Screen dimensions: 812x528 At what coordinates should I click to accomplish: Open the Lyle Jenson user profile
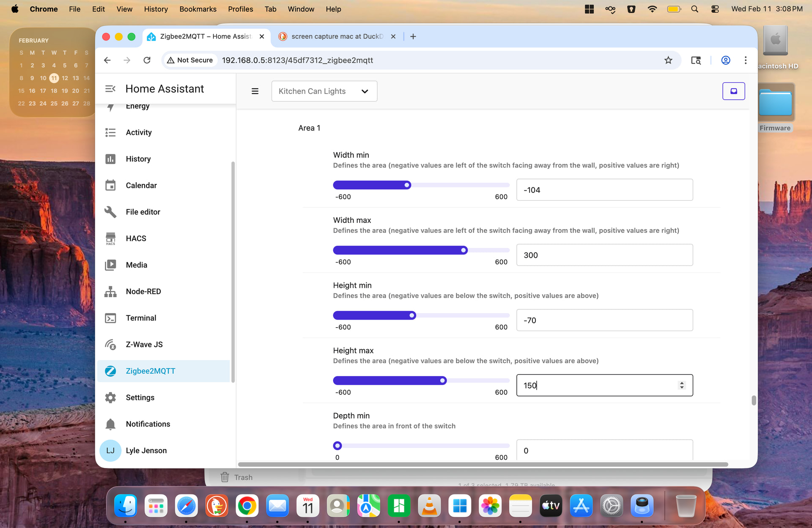pos(146,451)
